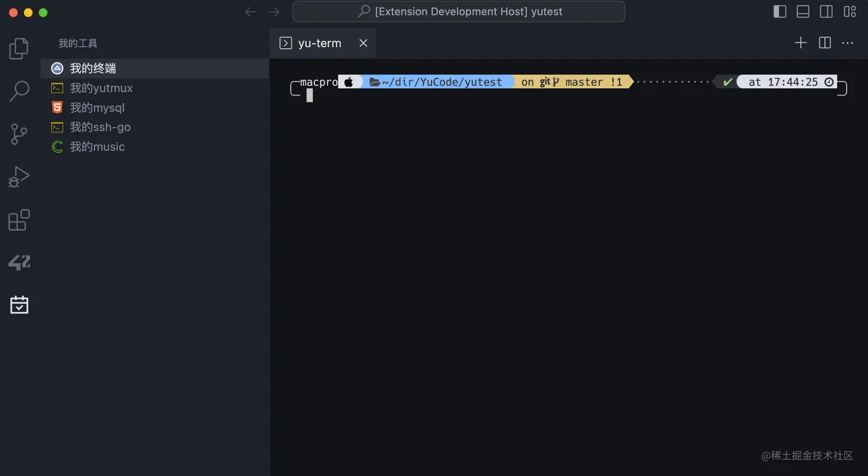The height and width of the screenshot is (476, 868).
Task: Toggle the Panel visibility control
Action: pyautogui.click(x=802, y=11)
